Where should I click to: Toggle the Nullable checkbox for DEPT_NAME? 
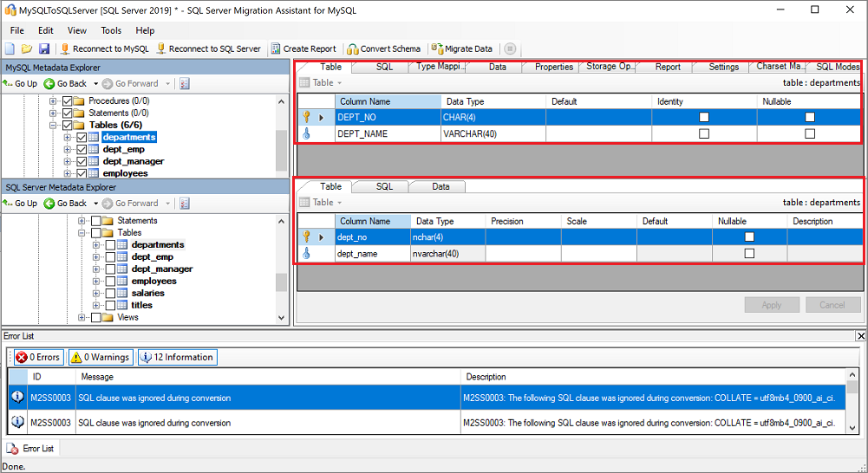click(809, 134)
